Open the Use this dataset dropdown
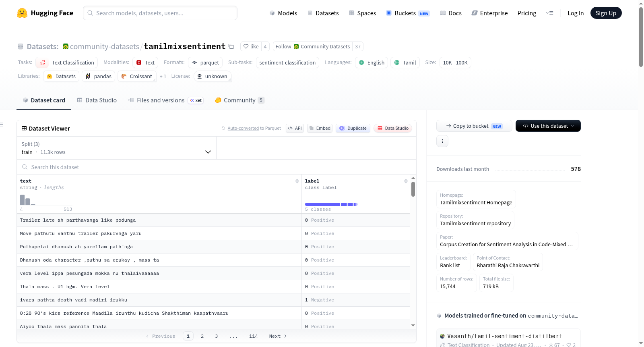Image resolution: width=644 pixels, height=347 pixels. (548, 126)
